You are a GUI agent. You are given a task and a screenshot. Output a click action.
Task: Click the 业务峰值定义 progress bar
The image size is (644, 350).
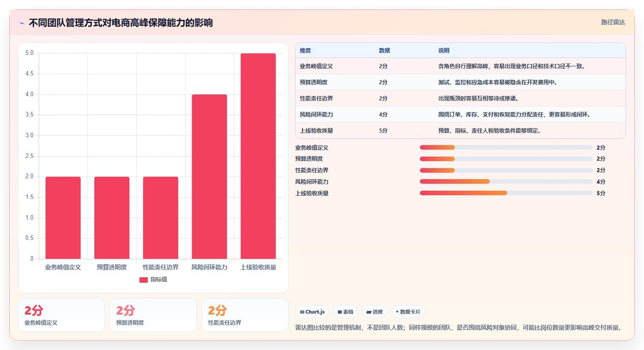506,147
